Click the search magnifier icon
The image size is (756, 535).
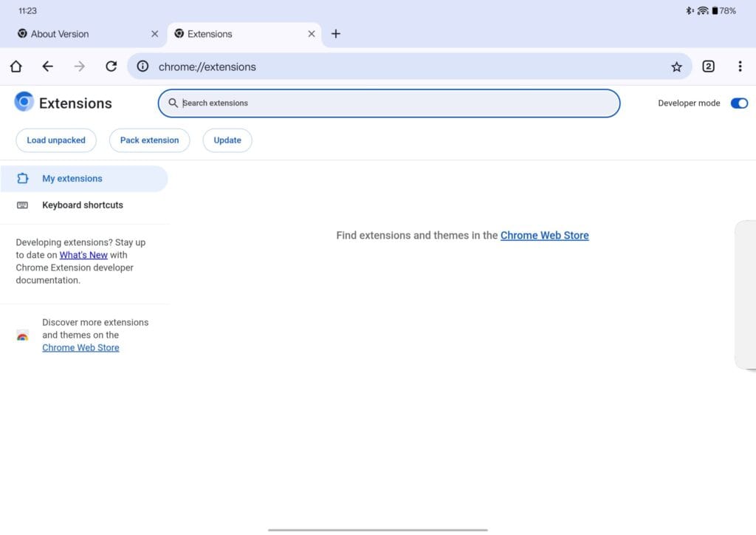[x=173, y=103]
